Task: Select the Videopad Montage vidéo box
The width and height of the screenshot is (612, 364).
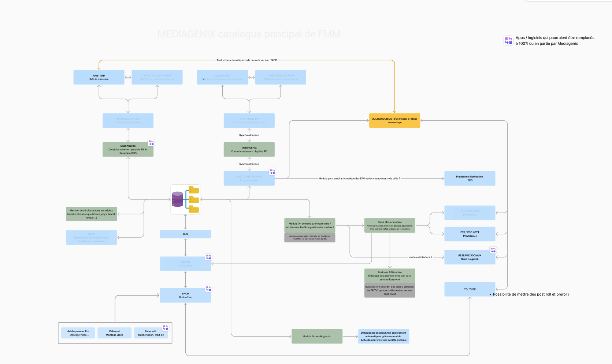Action: pyautogui.click(x=114, y=333)
